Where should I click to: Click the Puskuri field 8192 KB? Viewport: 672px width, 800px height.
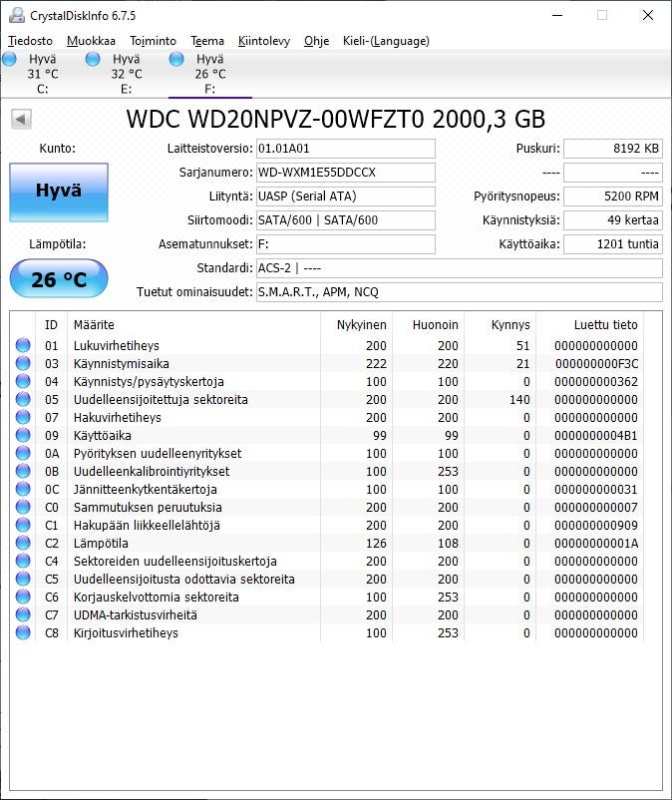(613, 149)
